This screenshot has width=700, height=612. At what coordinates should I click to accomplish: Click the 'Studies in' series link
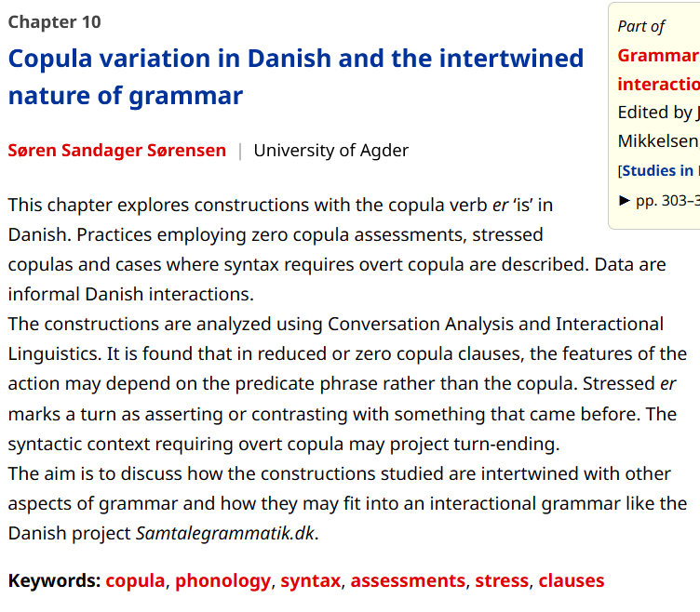(659, 171)
